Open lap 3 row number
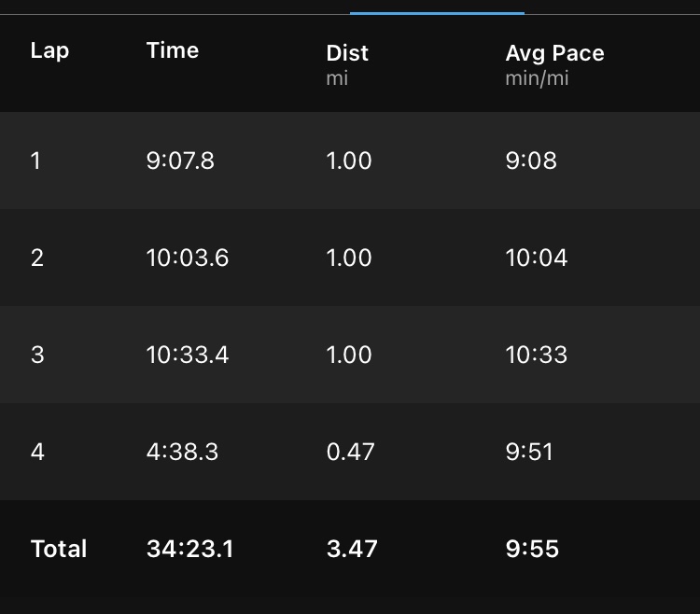 coord(36,355)
